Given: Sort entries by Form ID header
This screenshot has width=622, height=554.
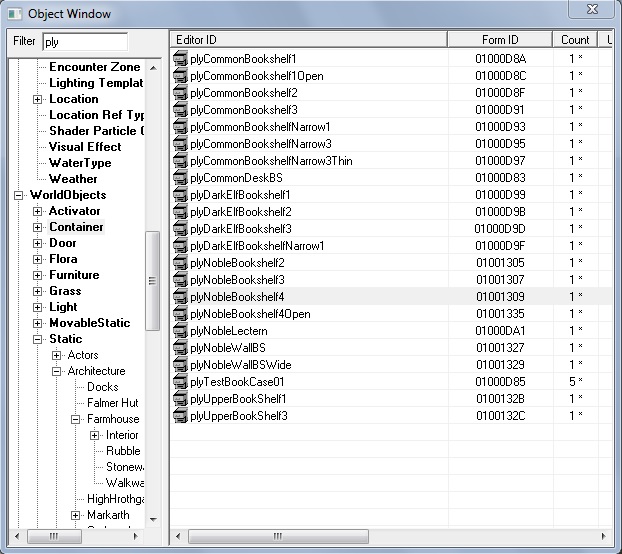Looking at the screenshot, I should pos(499,40).
